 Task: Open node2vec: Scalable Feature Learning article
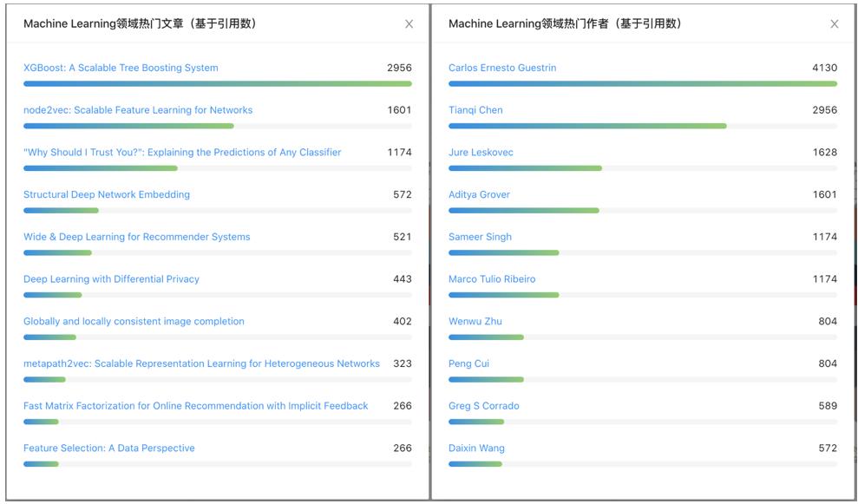pyautogui.click(x=138, y=110)
